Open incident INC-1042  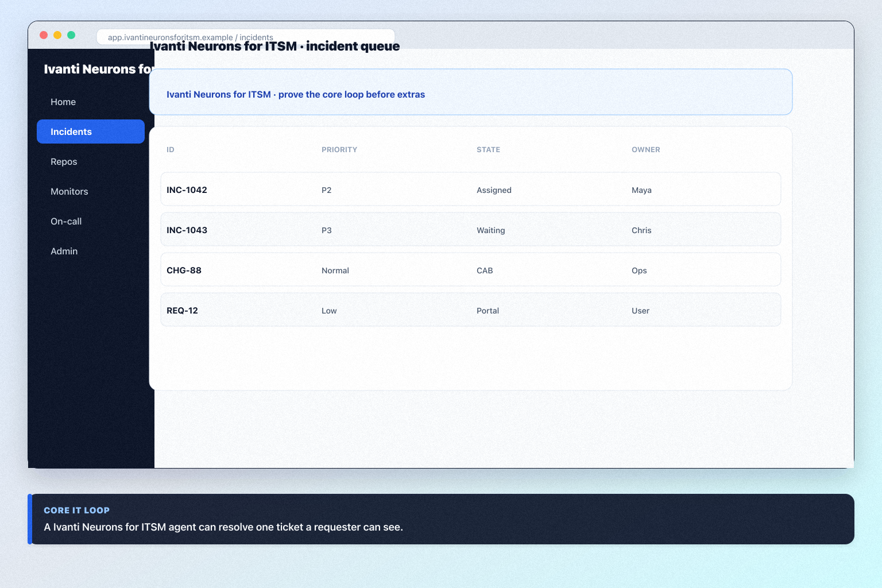coord(471,189)
